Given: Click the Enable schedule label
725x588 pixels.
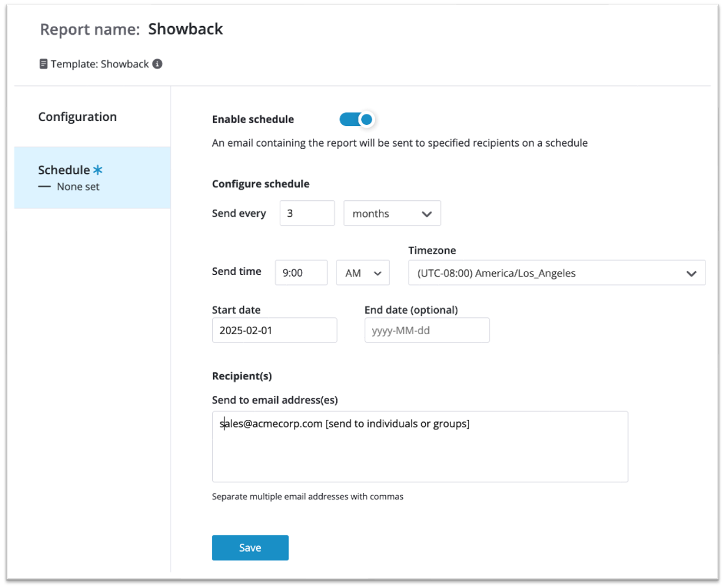Looking at the screenshot, I should tap(253, 119).
